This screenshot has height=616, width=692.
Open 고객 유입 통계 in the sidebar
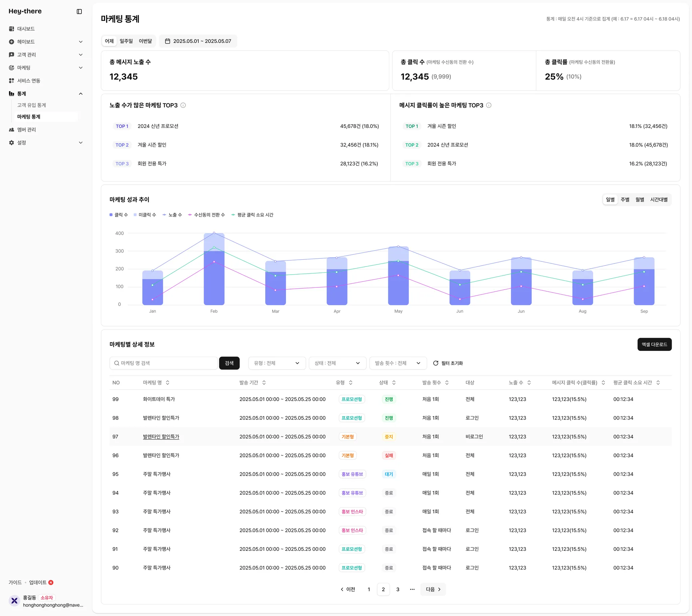tap(32, 105)
